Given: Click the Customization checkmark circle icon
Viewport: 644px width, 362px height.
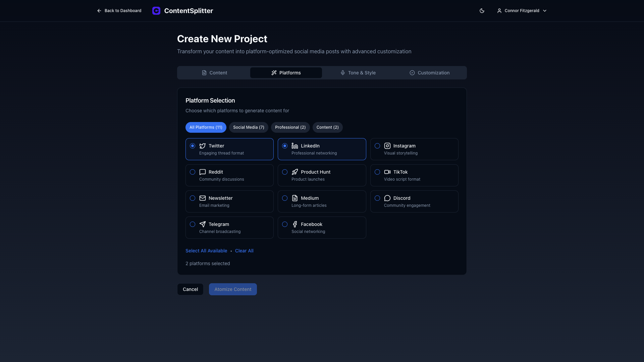Looking at the screenshot, I should [x=412, y=73].
